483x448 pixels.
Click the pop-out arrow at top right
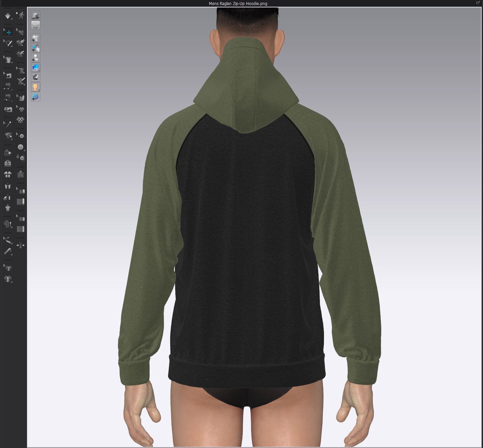(477, 3)
